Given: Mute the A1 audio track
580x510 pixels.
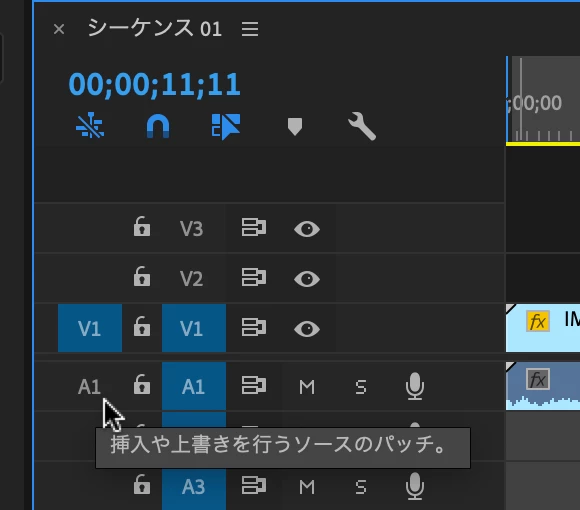Looking at the screenshot, I should point(307,387).
